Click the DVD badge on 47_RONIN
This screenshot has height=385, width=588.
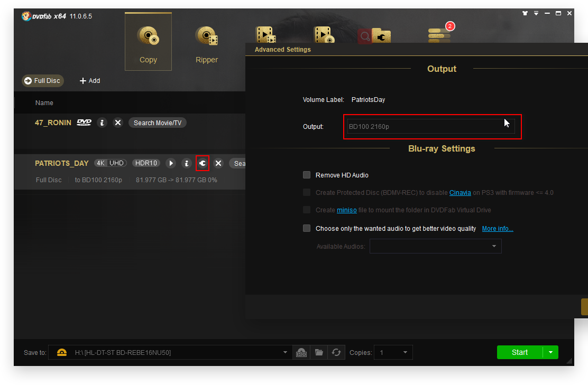[84, 123]
